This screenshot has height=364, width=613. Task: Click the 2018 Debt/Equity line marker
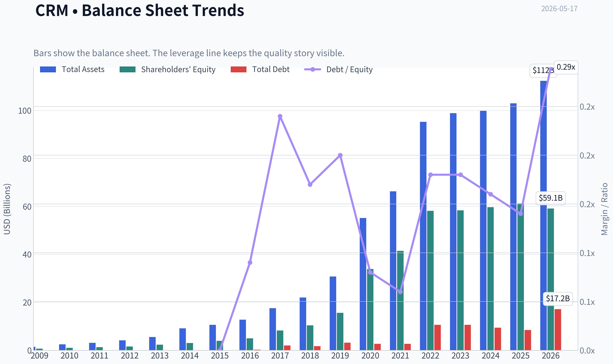point(310,184)
